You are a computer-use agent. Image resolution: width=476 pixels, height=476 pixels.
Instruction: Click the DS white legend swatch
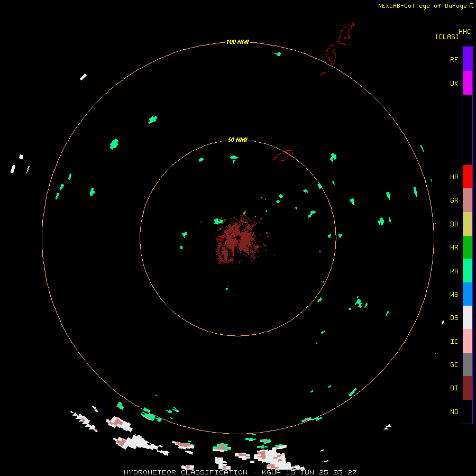pyautogui.click(x=467, y=317)
